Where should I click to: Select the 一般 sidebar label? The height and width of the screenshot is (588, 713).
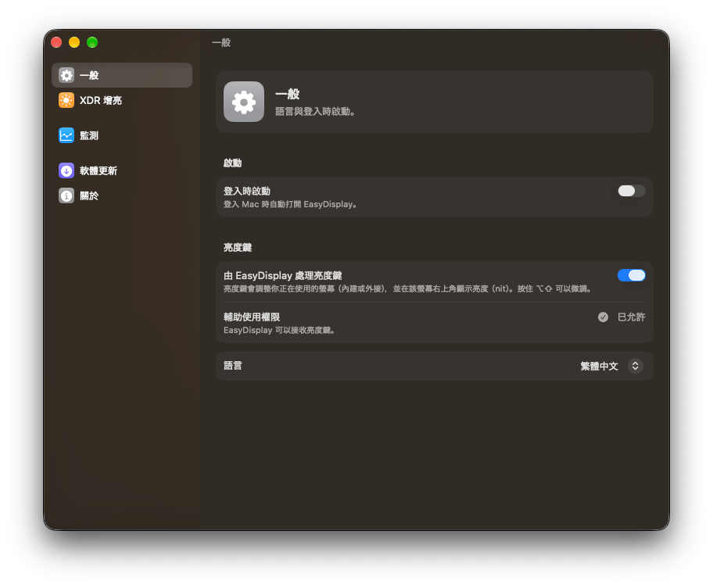89,76
